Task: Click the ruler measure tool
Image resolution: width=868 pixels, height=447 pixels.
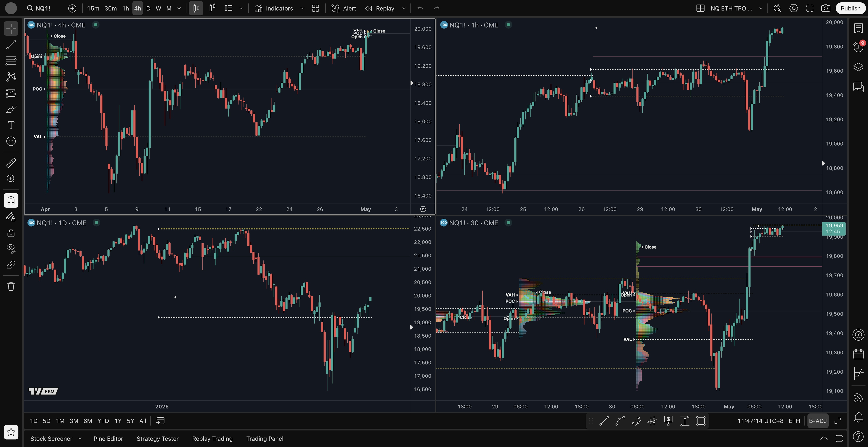Action: click(x=11, y=163)
